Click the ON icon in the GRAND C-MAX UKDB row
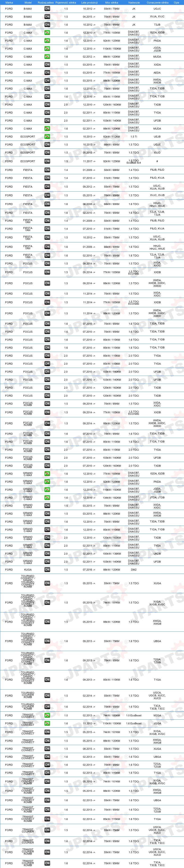 click(x=47, y=554)
